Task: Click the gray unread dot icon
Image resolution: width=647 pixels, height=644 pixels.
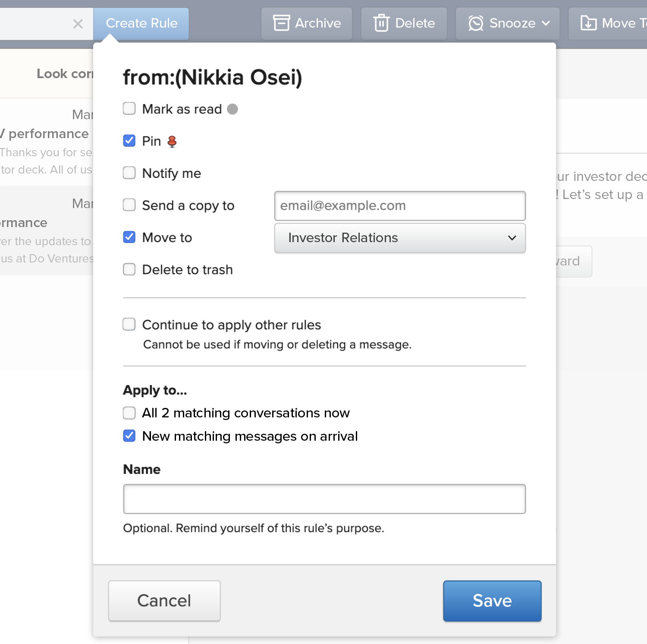Action: (x=232, y=109)
